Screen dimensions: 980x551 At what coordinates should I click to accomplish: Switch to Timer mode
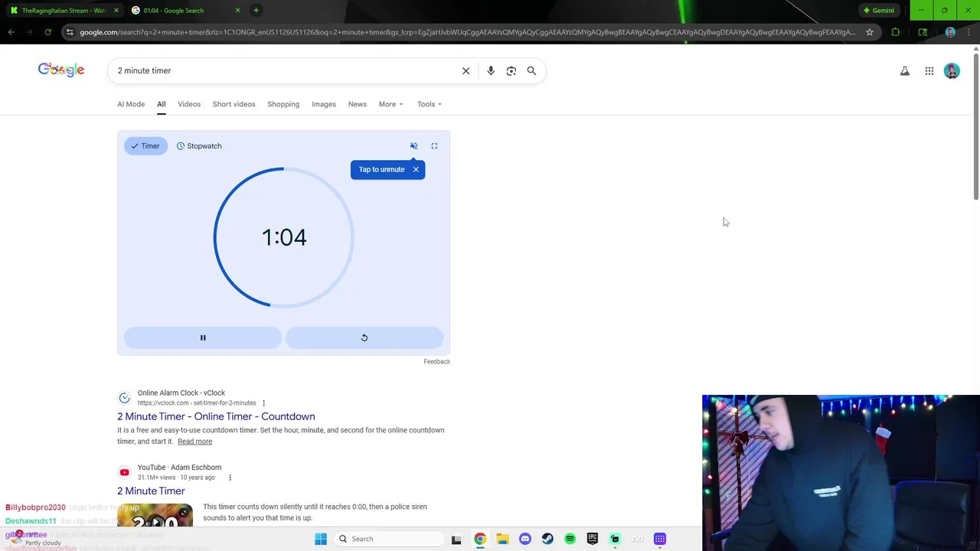click(x=145, y=146)
